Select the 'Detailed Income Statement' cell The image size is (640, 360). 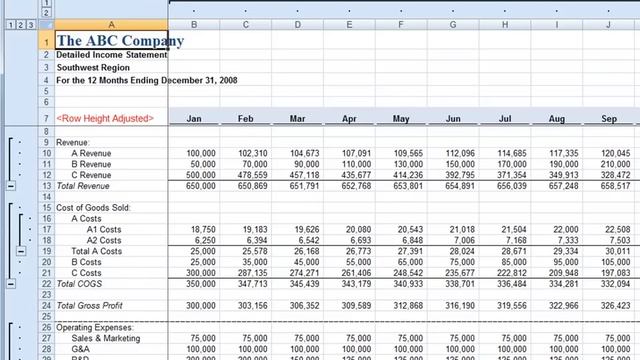tap(111, 55)
